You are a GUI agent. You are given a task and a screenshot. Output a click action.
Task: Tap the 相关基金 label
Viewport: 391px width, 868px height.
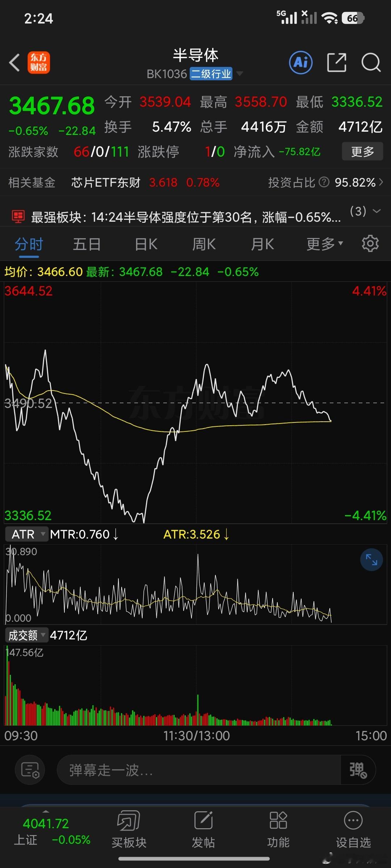pyautogui.click(x=32, y=182)
